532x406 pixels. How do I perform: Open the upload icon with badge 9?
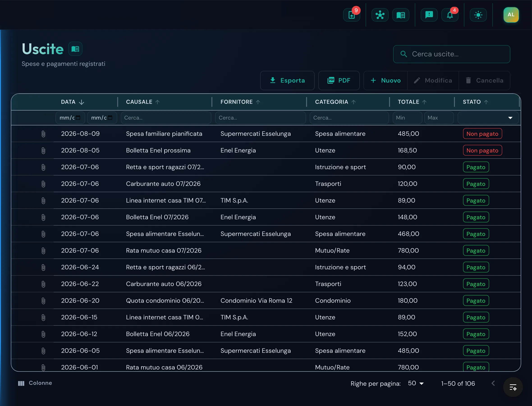(x=352, y=15)
